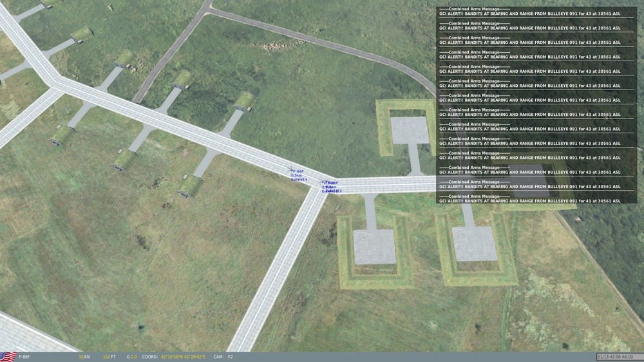Click the US flag coalition icon
644x362 pixels.
point(8,356)
